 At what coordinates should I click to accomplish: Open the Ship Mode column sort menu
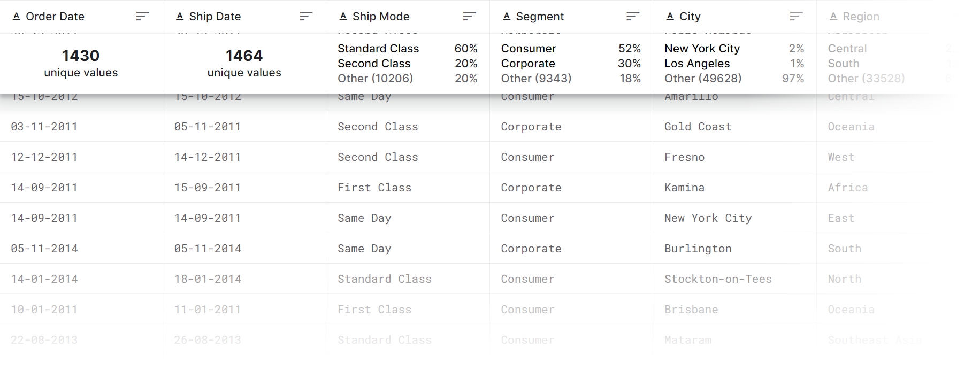point(469,17)
